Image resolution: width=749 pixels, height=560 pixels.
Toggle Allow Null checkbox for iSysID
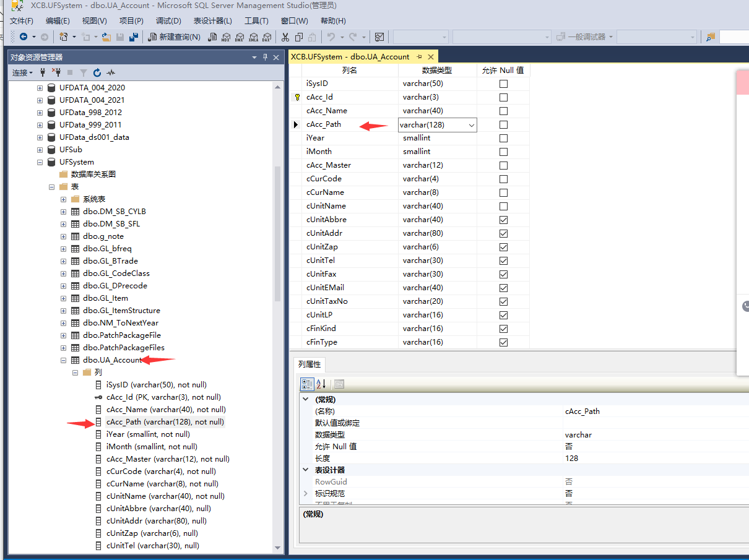[503, 84]
